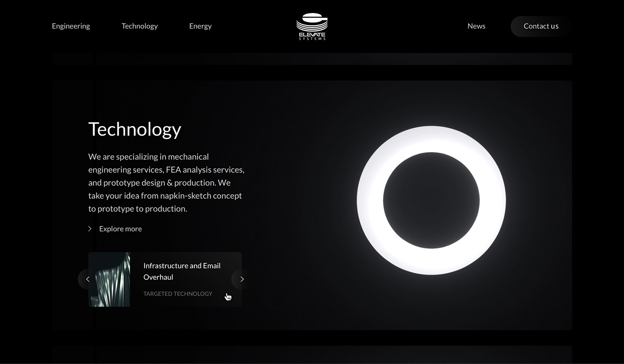Image resolution: width=624 pixels, height=364 pixels.
Task: Click the Elevate Systems logo emblem
Action: [312, 21]
